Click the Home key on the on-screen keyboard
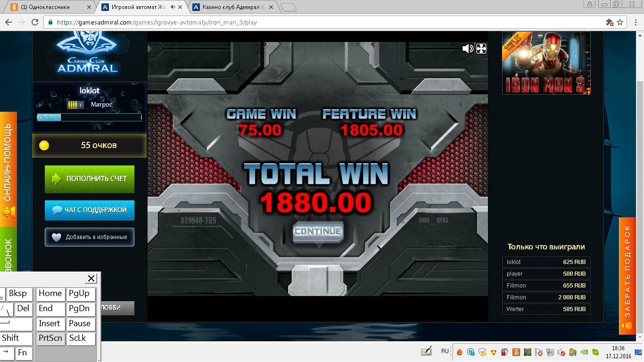644x362 pixels. (x=50, y=294)
